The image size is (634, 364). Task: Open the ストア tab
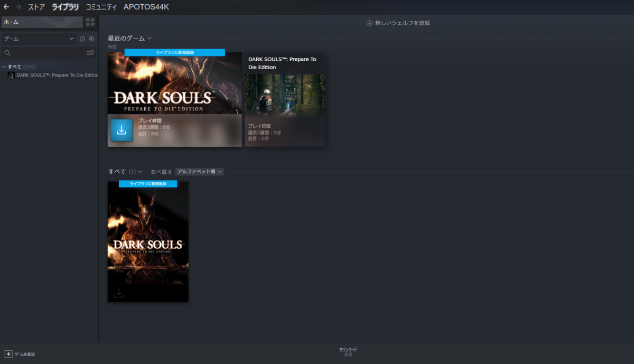(x=36, y=7)
